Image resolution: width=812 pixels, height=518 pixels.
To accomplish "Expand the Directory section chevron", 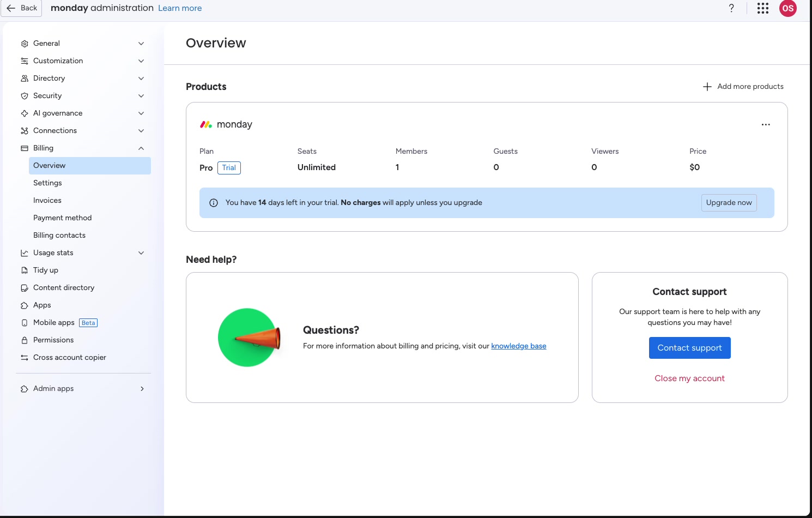I will click(141, 79).
